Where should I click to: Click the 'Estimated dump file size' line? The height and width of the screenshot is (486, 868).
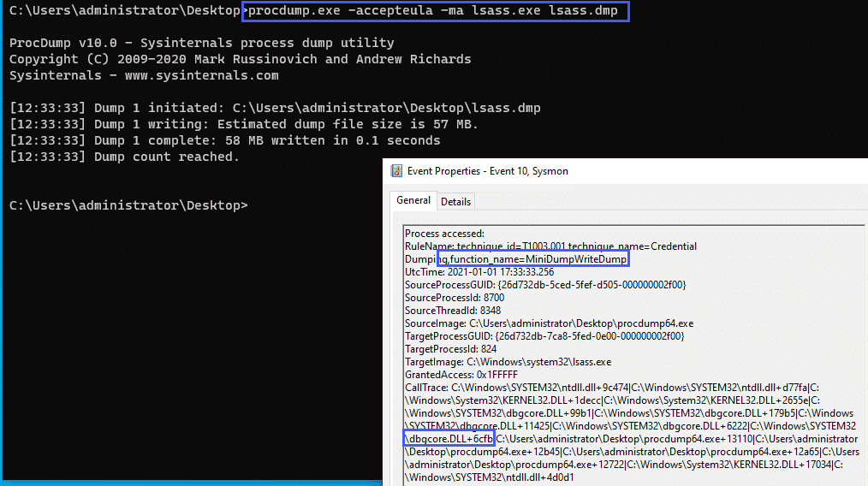tap(244, 124)
